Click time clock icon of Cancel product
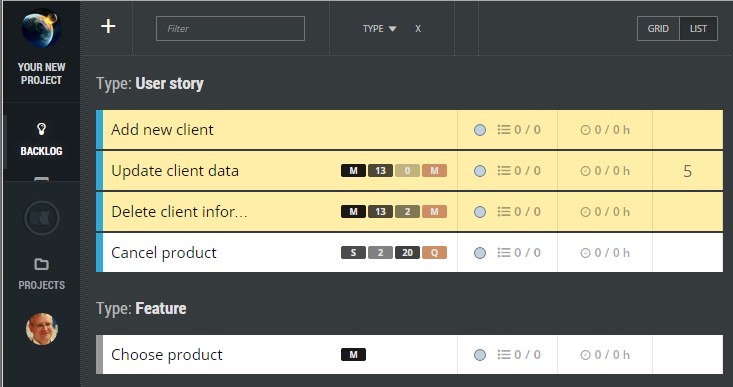The image size is (733, 387). pos(585,253)
